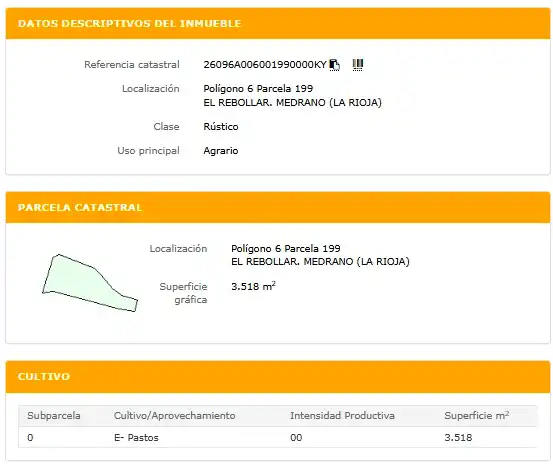The height and width of the screenshot is (471, 553).
Task: Click the 3.518 surface cell in crop table
Action: pos(458,437)
